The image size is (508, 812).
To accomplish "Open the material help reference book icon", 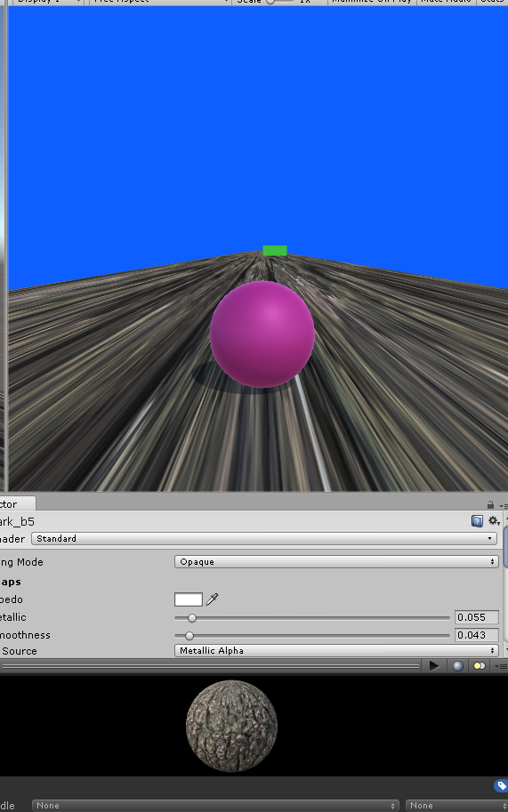I will click(477, 521).
